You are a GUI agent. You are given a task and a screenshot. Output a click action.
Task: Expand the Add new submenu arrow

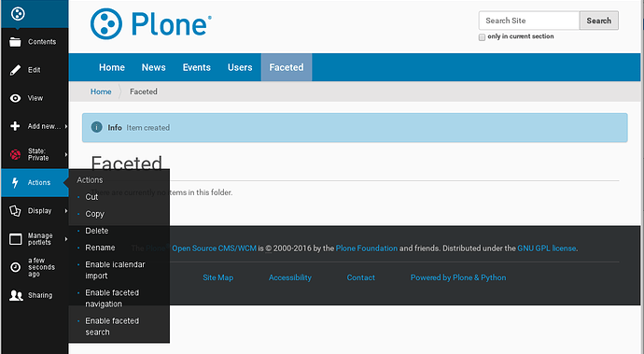click(x=65, y=126)
